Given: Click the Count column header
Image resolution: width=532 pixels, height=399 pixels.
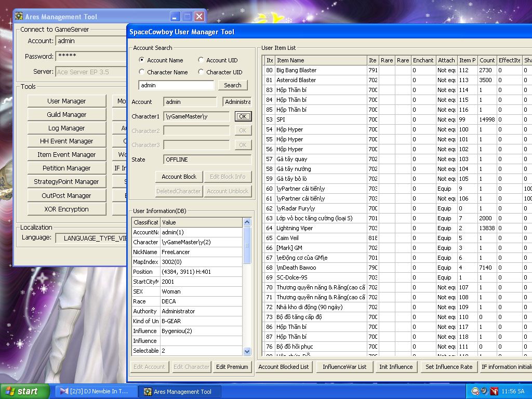Looking at the screenshot, I should click(x=487, y=60).
